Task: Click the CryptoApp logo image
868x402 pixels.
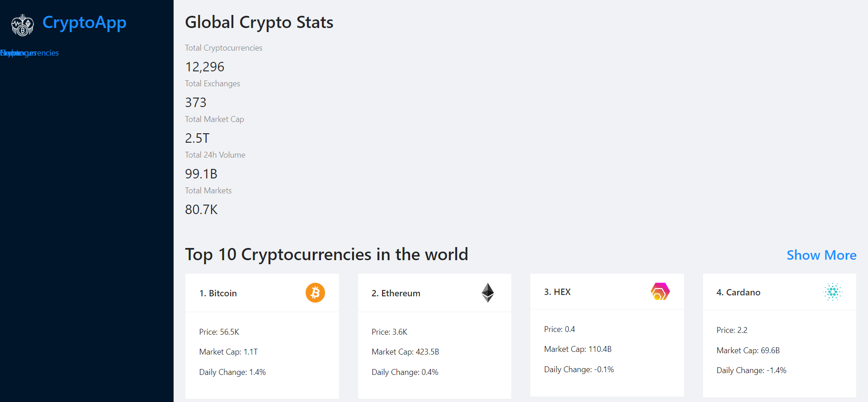Action: (23, 25)
